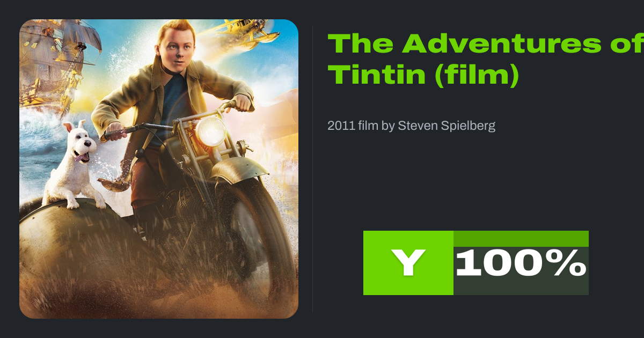Click the light green bar above 100%

coord(521,239)
